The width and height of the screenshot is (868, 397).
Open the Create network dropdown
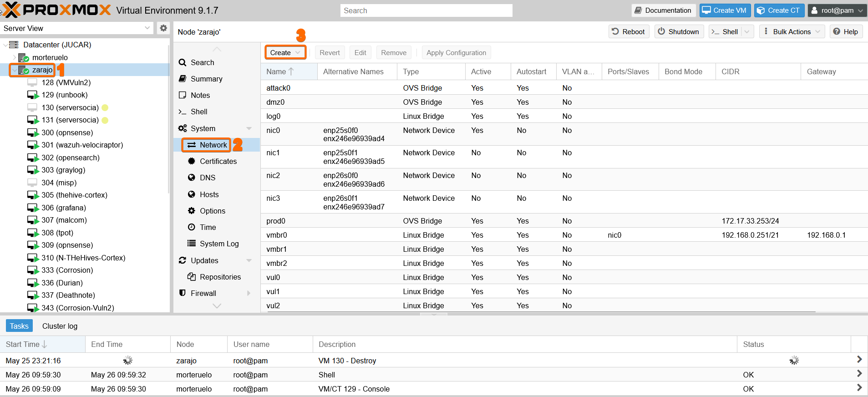(285, 53)
